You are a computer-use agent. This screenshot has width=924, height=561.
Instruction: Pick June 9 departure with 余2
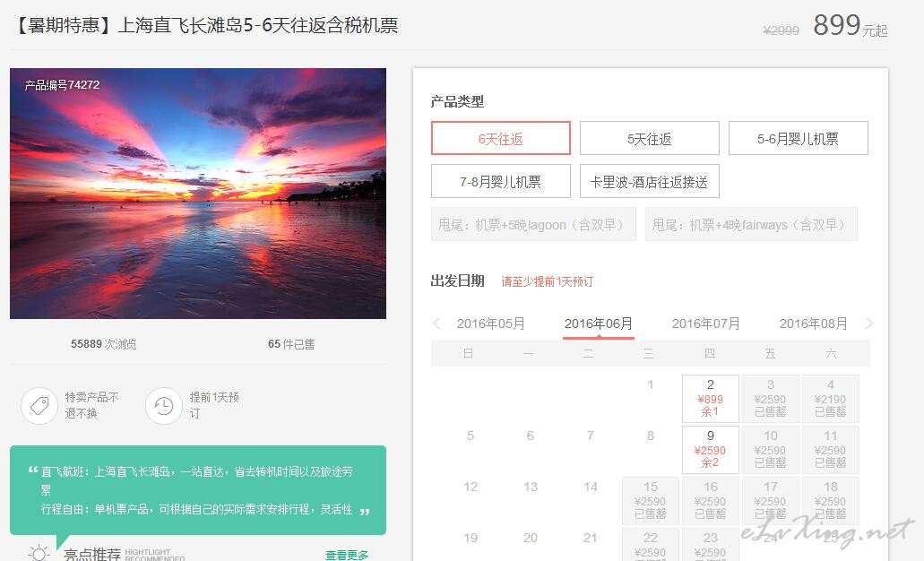(x=711, y=450)
